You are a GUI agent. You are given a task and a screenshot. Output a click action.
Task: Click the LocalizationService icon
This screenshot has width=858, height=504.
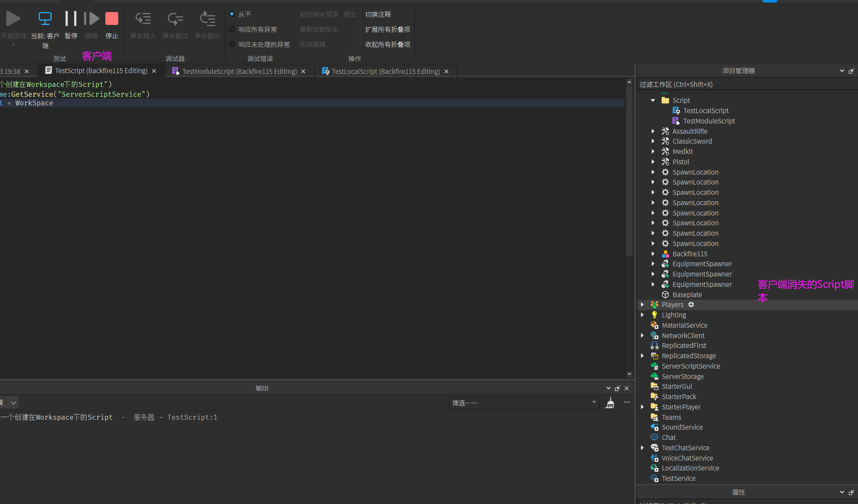coord(655,468)
